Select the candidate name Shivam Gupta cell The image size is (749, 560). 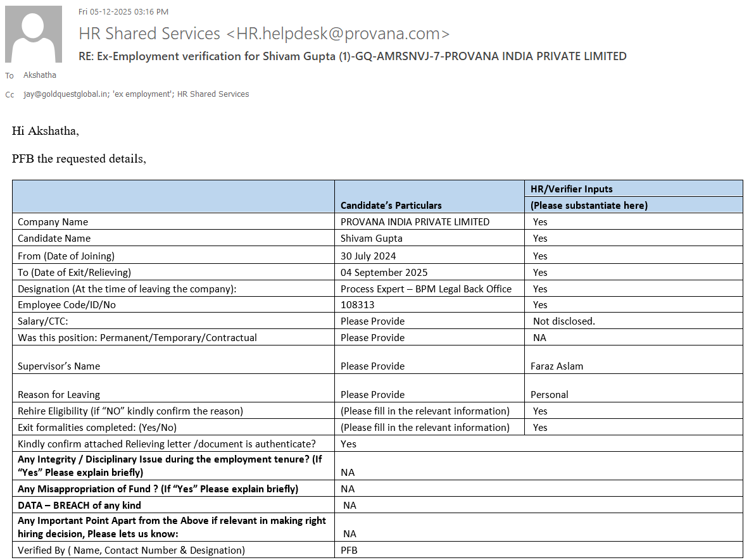coord(371,239)
